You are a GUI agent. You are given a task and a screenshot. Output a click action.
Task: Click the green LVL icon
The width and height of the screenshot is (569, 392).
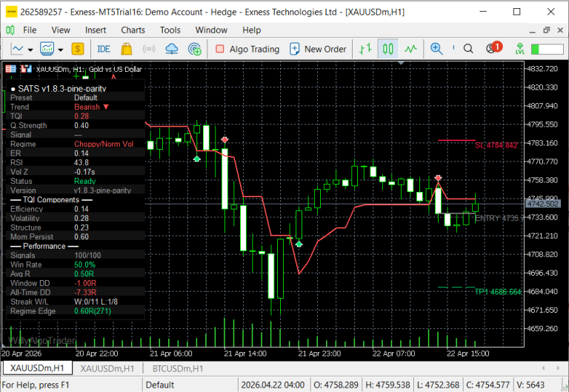(x=520, y=49)
